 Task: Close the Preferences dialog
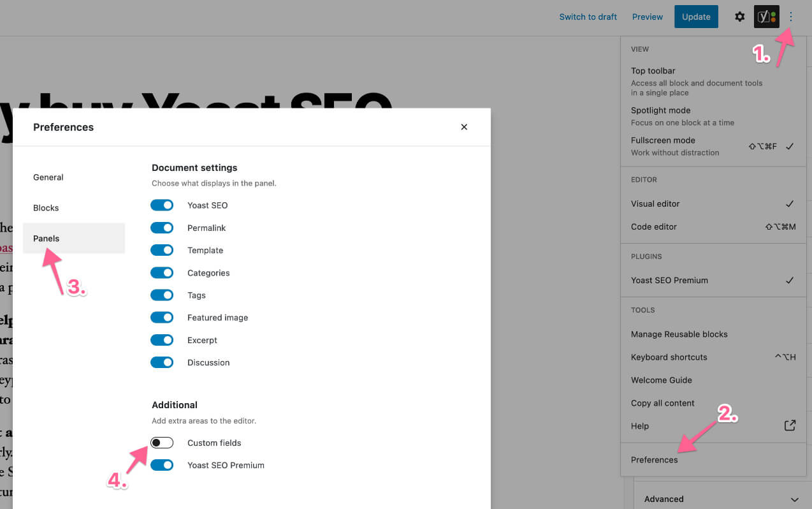464,127
